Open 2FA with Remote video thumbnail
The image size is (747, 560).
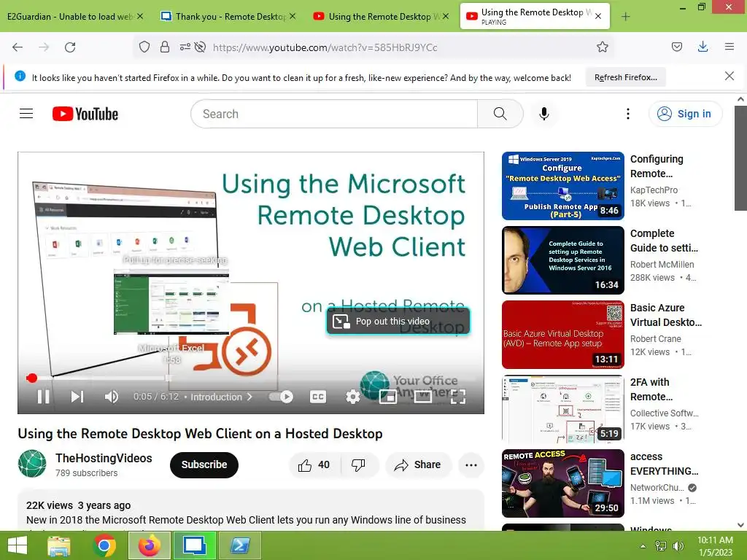coord(562,408)
